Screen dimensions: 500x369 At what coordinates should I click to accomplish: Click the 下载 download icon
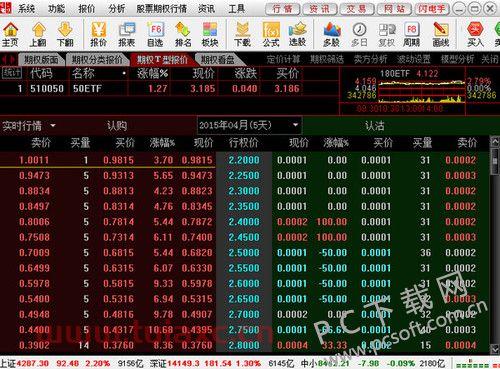(242, 34)
